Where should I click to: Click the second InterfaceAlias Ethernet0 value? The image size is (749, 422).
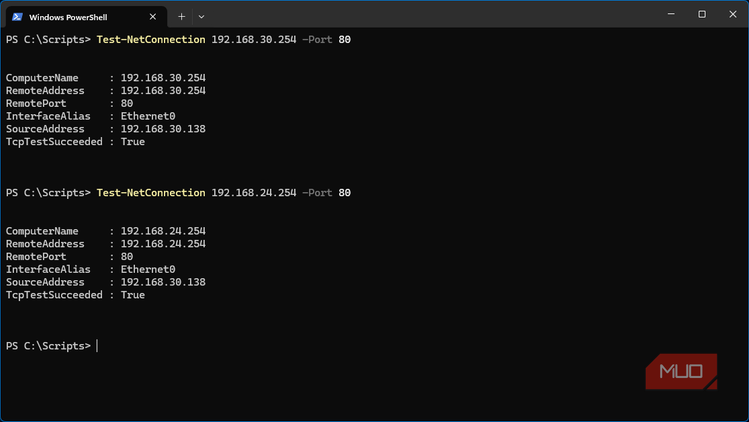[x=148, y=269]
